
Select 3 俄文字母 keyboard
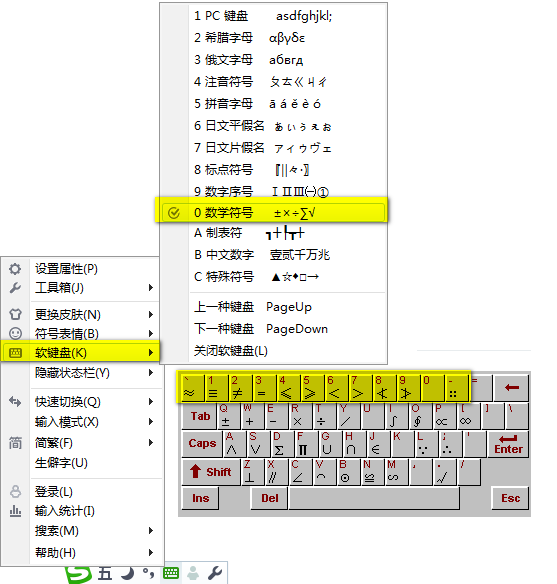(274, 60)
